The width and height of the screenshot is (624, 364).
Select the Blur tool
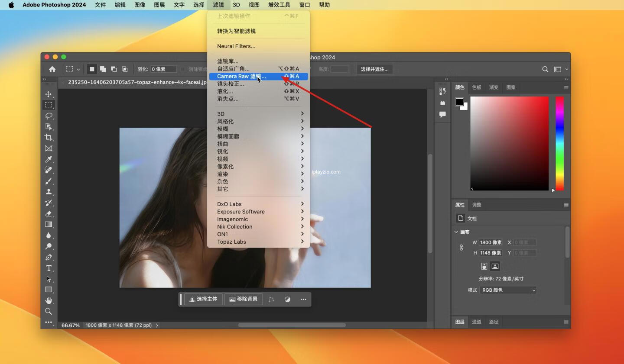(49, 235)
